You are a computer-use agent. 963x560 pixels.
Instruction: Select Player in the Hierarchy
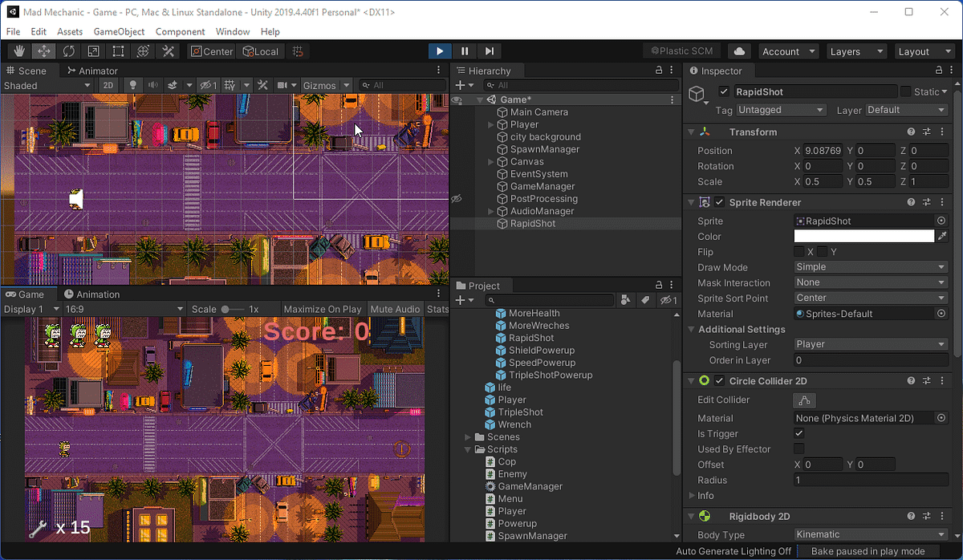[525, 124]
